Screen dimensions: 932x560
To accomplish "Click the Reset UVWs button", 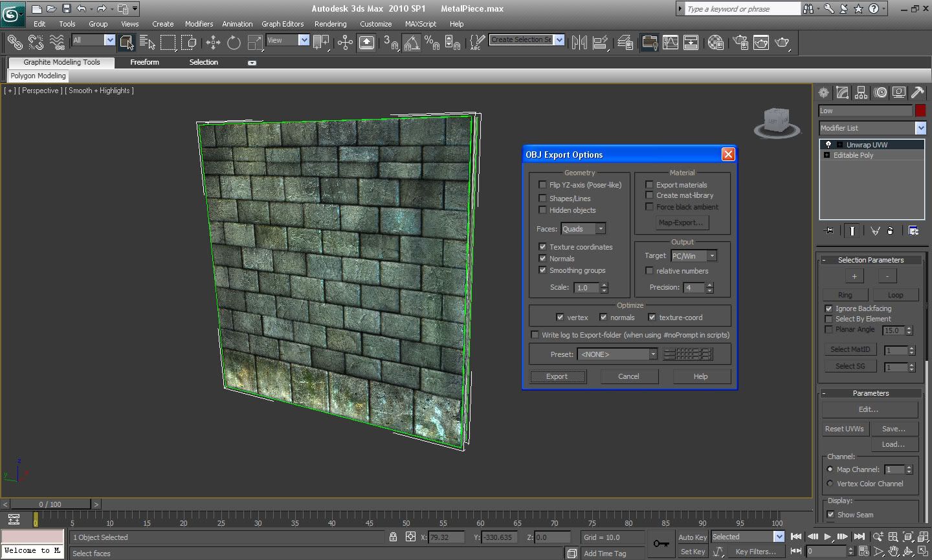I will (x=844, y=429).
